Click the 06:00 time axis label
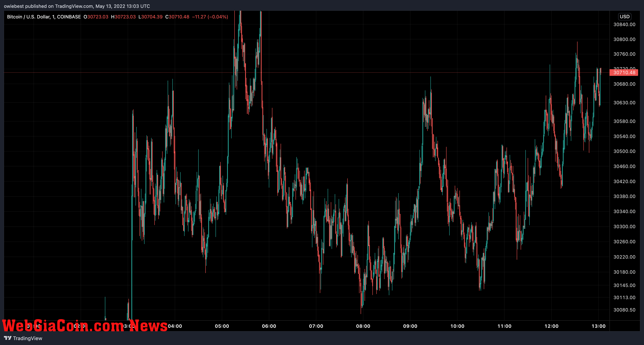This screenshot has height=345, width=644. pos(269,326)
